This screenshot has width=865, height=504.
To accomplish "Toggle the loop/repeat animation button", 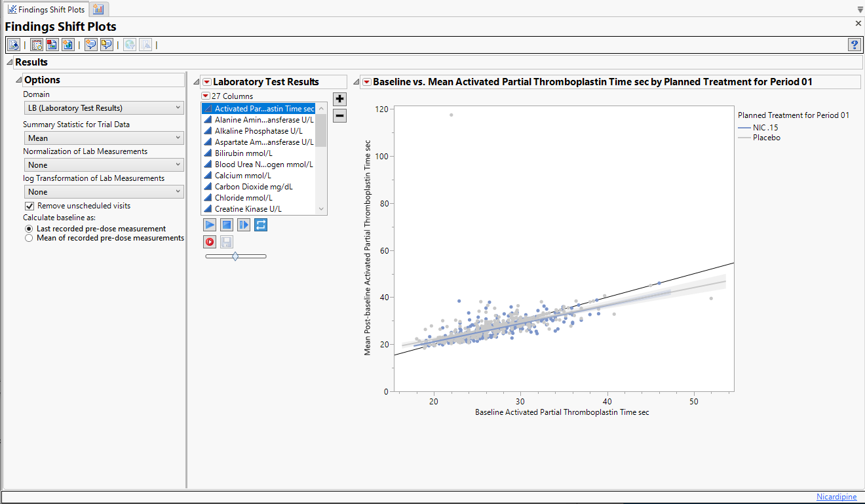I will coord(260,225).
